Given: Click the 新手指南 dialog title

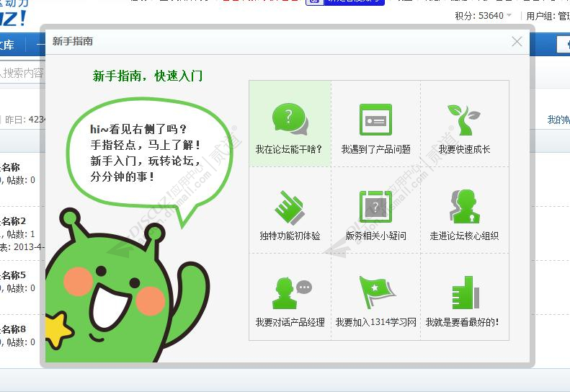Looking at the screenshot, I should pyautogui.click(x=73, y=41).
